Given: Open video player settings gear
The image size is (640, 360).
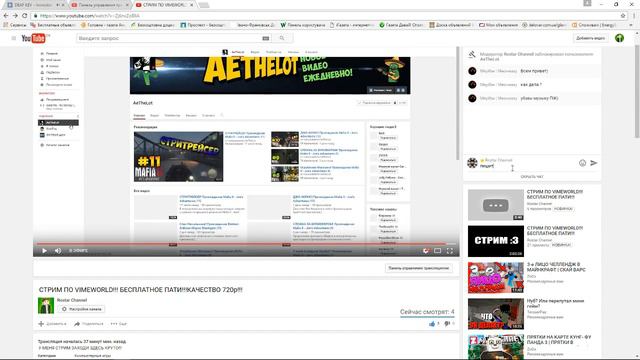Looking at the screenshot, I should click(426, 251).
